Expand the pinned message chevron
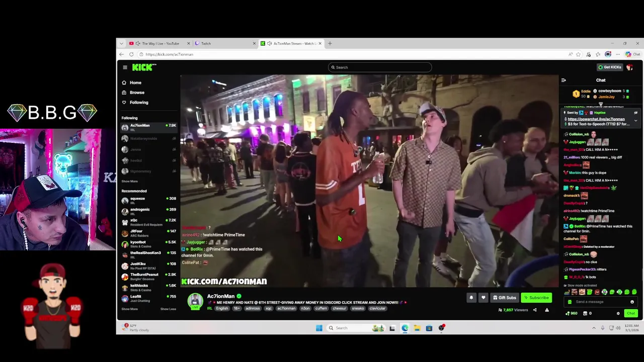This screenshot has height=362, width=644. [x=635, y=121]
